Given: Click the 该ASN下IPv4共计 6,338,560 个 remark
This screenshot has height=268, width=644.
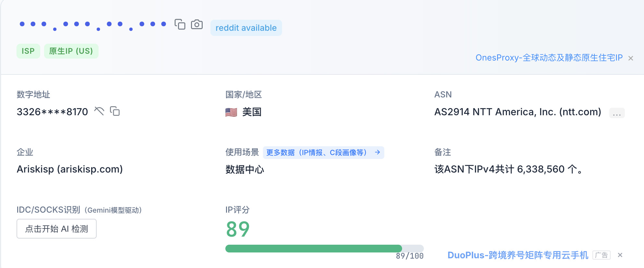Looking at the screenshot, I should click(x=508, y=169).
